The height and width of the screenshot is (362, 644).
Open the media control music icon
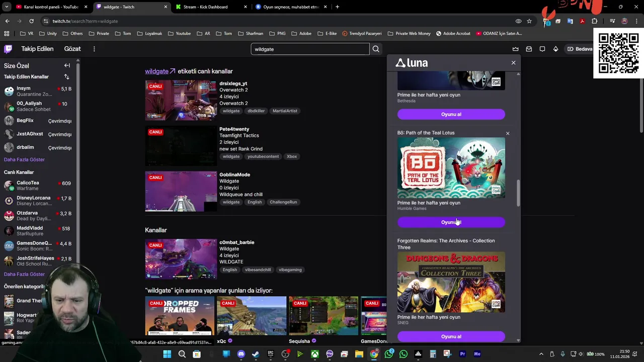coord(612,21)
